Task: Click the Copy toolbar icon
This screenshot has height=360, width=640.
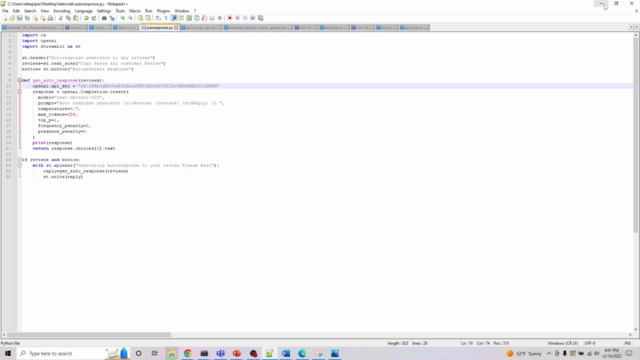Action: (68, 18)
